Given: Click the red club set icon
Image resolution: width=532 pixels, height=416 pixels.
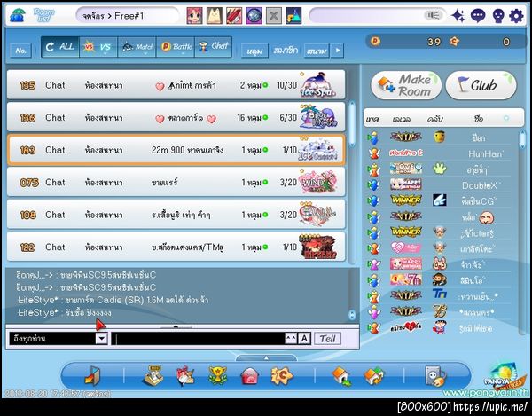Looking at the screenshot, I should point(234,16).
